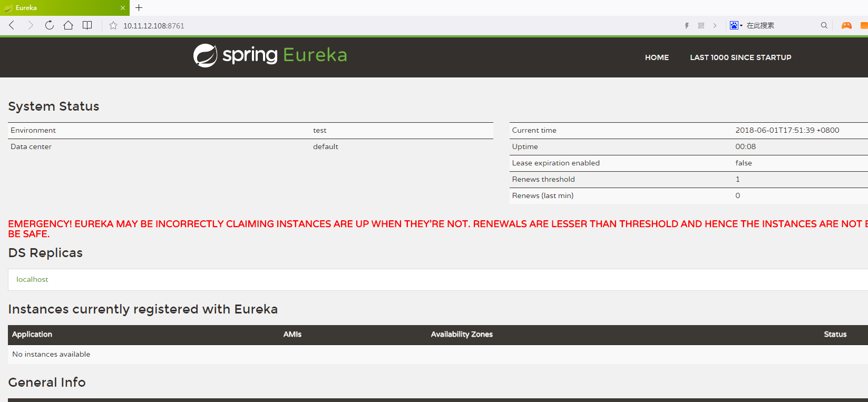Click the Renews threshold label

[543, 179]
